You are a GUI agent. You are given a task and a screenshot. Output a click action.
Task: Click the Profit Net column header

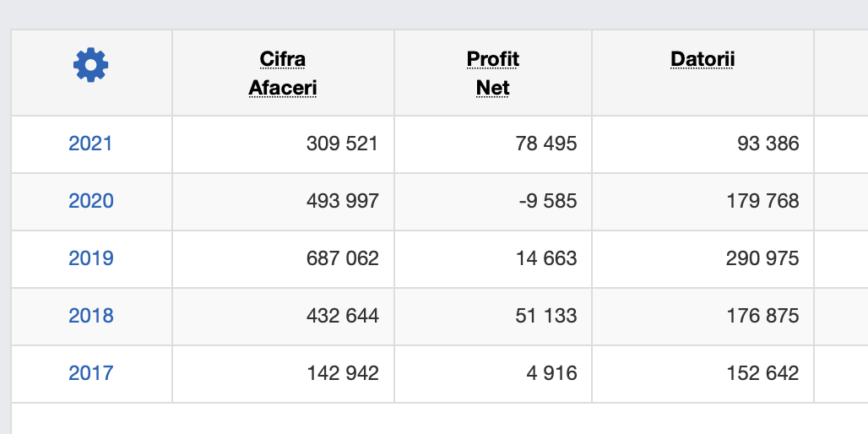tap(493, 73)
